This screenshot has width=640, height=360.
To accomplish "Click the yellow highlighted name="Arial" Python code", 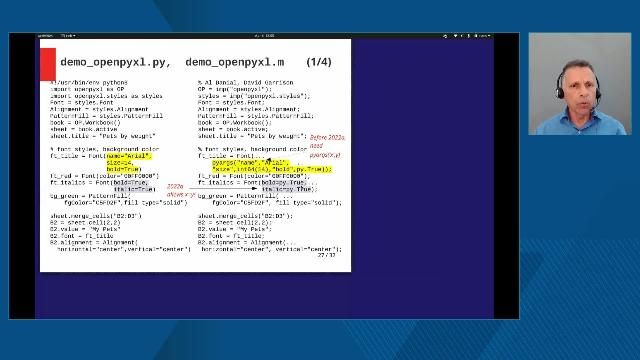I will click(x=129, y=156).
